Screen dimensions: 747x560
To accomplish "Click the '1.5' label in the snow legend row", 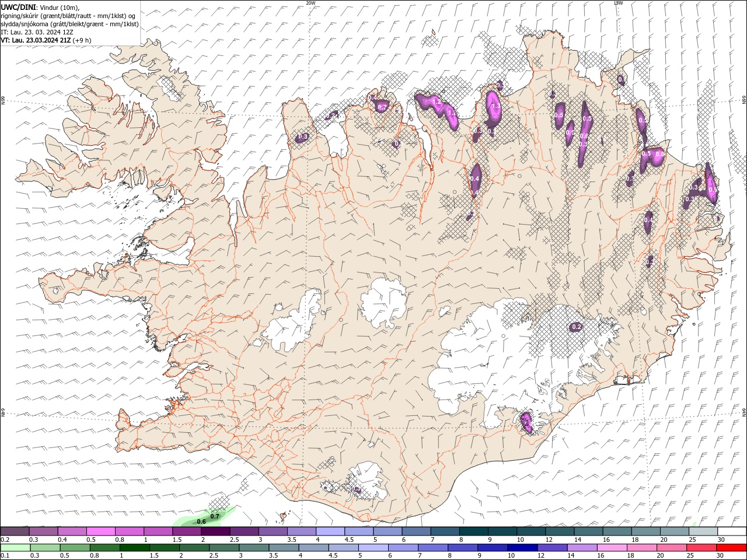I will point(177,540).
